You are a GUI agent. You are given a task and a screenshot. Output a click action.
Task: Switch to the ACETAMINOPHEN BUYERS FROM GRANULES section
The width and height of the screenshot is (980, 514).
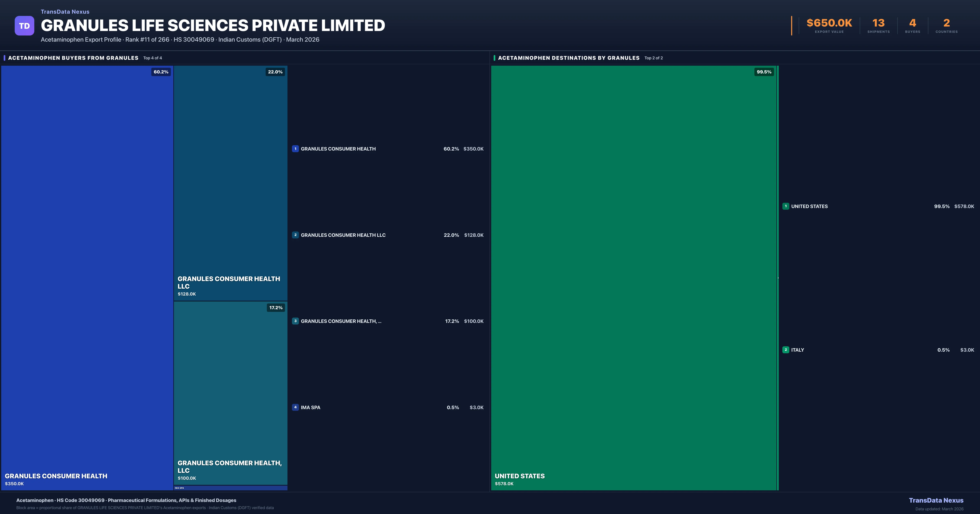[73, 58]
